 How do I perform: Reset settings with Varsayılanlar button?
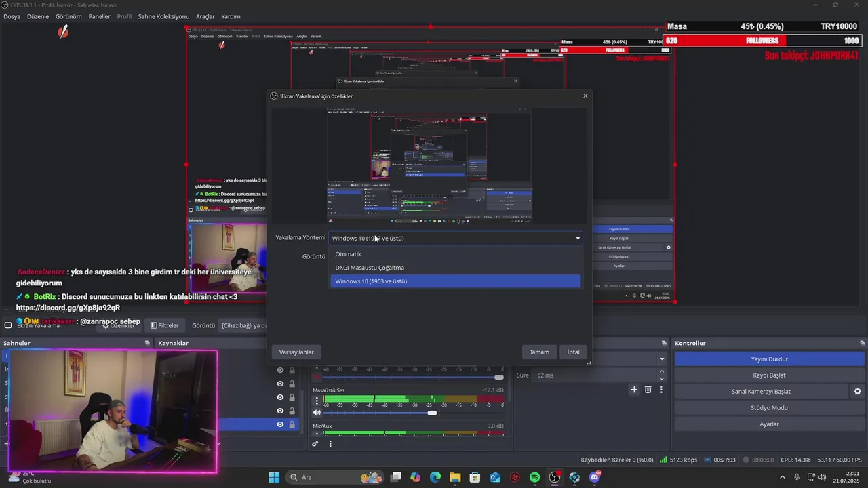[x=296, y=352]
